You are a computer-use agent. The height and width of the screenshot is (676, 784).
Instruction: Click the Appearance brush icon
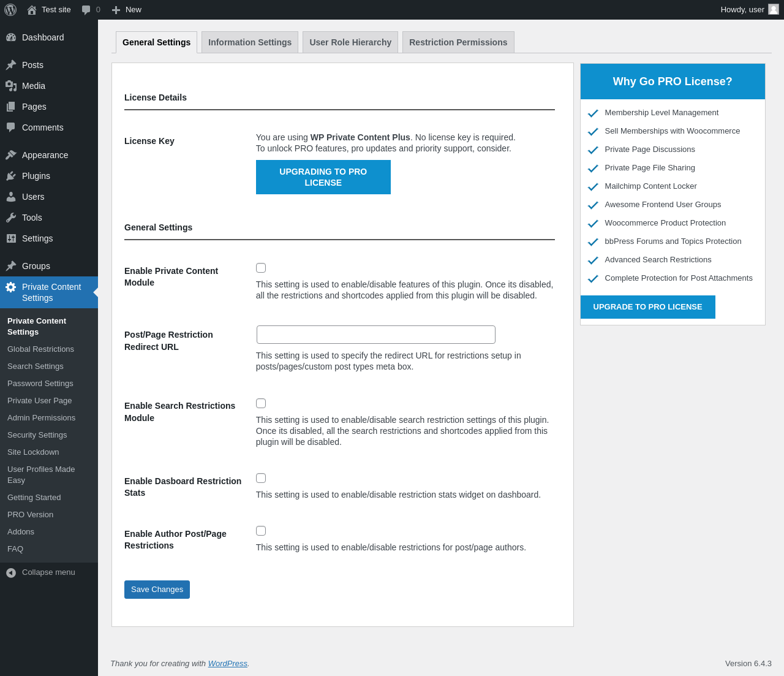tap(11, 155)
